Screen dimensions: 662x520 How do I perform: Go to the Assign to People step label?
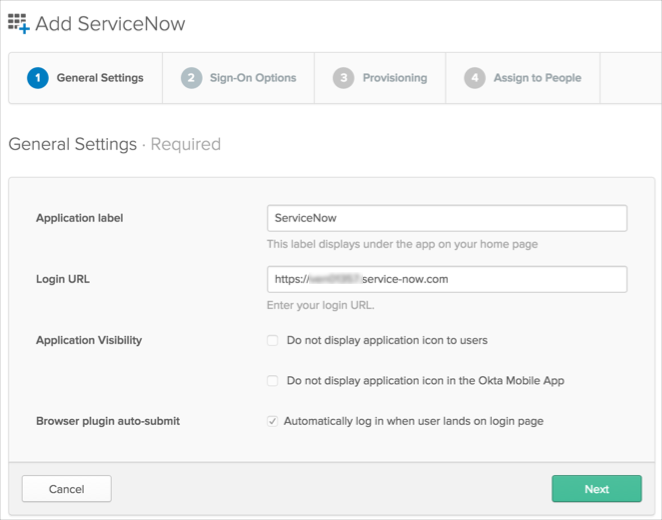click(537, 78)
